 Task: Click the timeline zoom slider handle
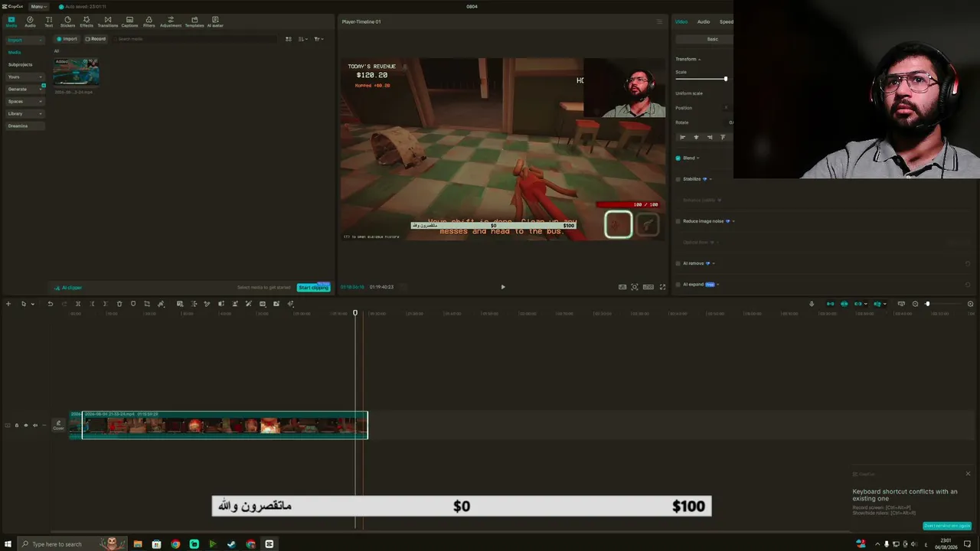(x=927, y=304)
